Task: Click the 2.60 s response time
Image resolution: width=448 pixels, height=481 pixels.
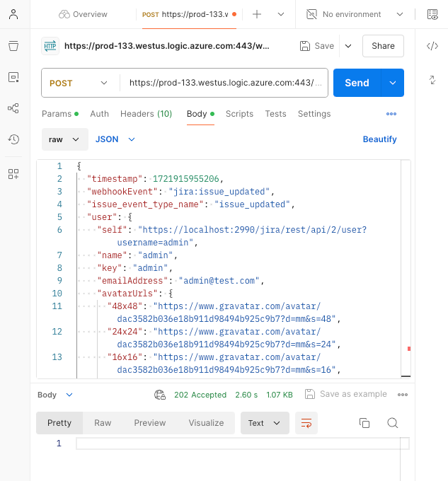Action: (x=246, y=395)
